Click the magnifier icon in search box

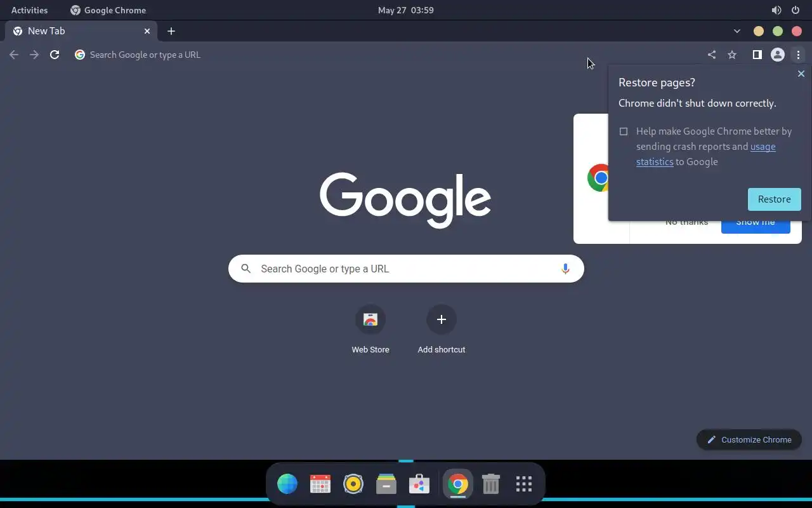pyautogui.click(x=246, y=269)
